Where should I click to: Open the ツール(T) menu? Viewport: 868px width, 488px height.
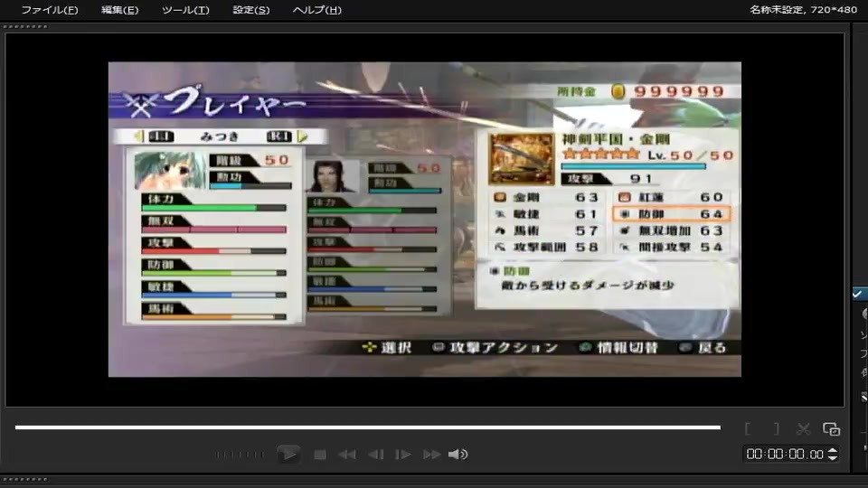point(185,10)
